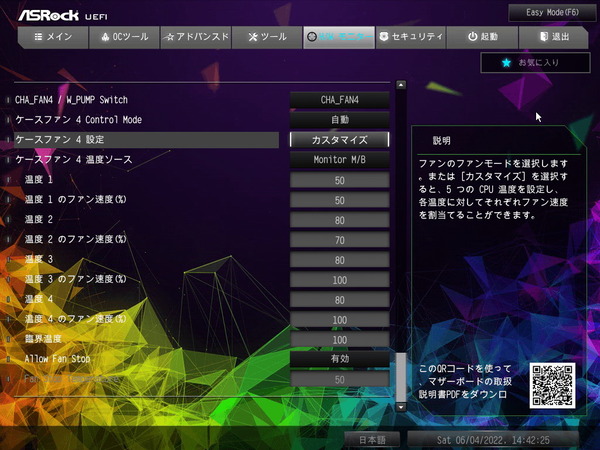The image size is (600, 450).
Task: Click the 温度 2 のファン速度 value 70
Action: click(340, 240)
